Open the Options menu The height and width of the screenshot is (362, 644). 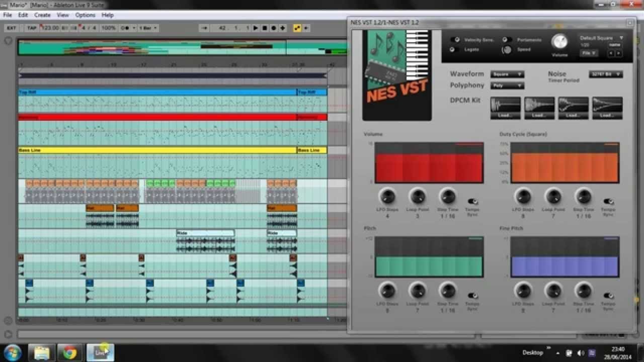(85, 15)
